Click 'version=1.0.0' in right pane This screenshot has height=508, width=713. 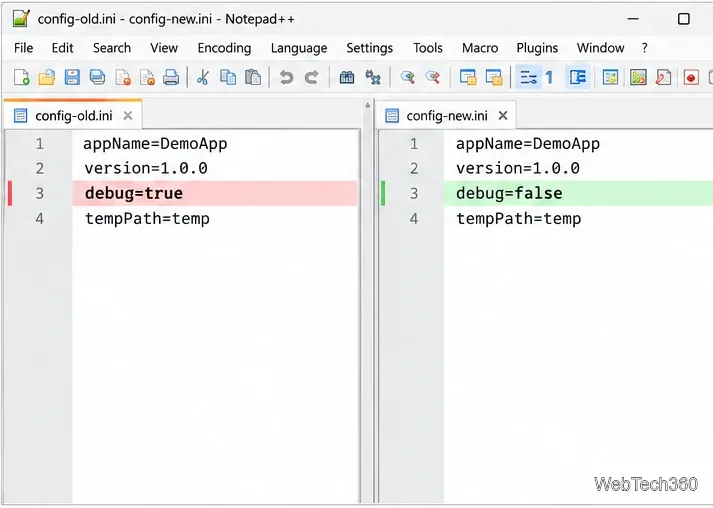pos(518,168)
